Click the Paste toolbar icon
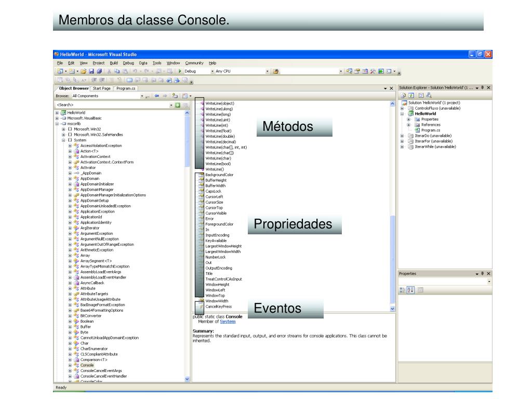This screenshot has width=532, height=399. tap(125, 71)
